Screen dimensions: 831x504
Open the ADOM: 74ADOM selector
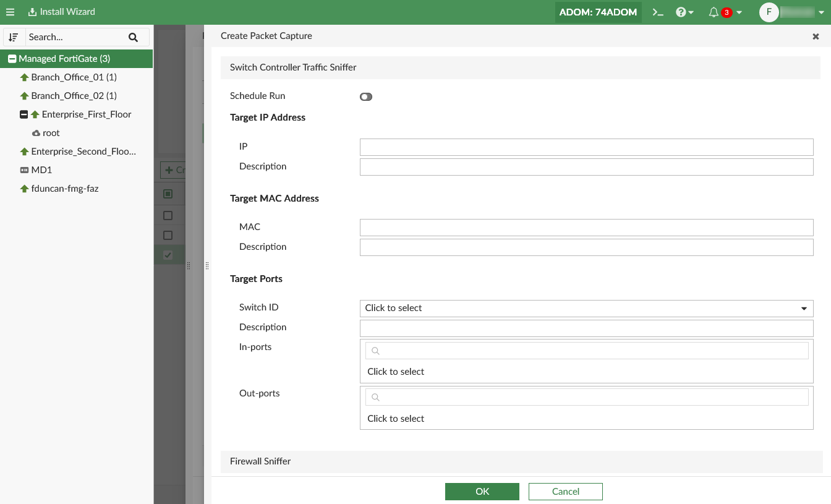tap(598, 12)
